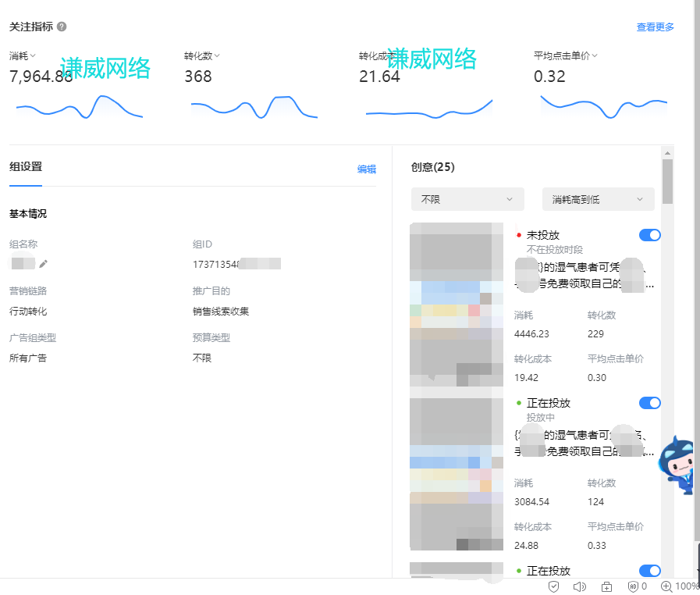
Task: Click the 销售线索收集 value
Action: [x=221, y=312]
